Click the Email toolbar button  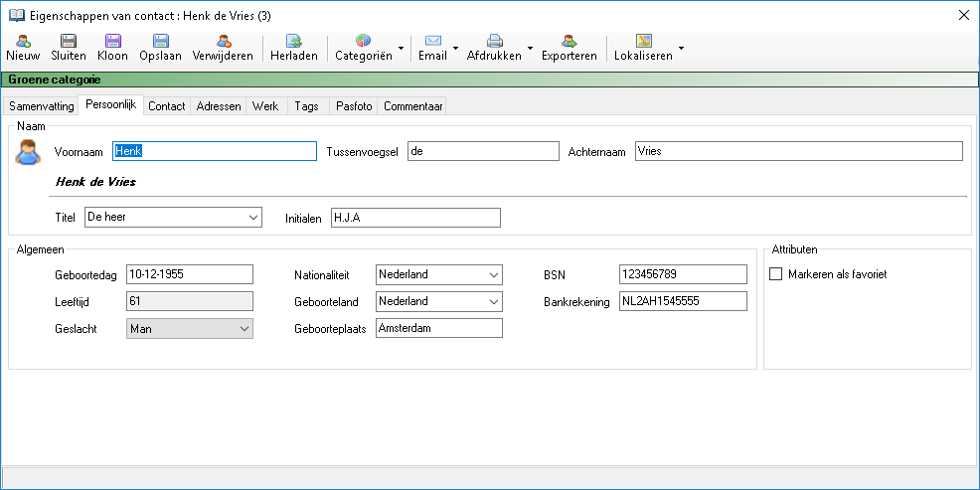pyautogui.click(x=432, y=47)
